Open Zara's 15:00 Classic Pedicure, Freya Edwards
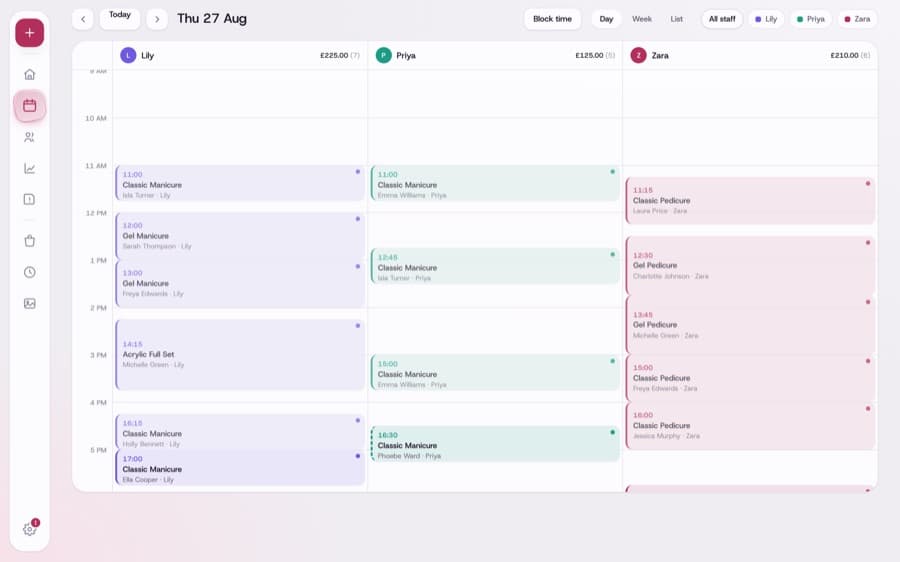 click(x=750, y=378)
